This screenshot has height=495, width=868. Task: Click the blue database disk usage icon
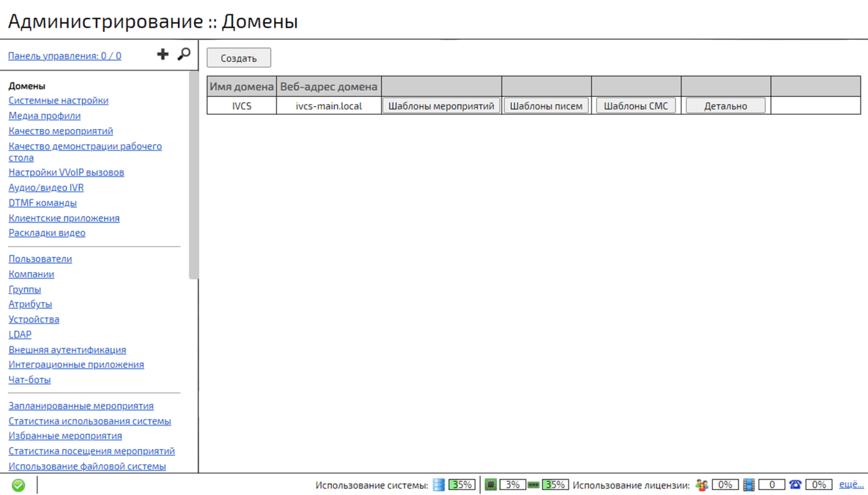(x=439, y=485)
